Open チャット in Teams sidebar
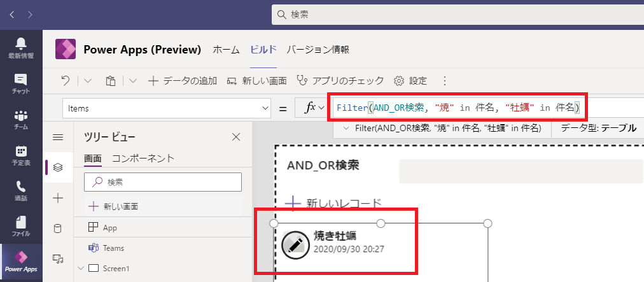Viewport: 644px width, 282px height. [x=21, y=83]
